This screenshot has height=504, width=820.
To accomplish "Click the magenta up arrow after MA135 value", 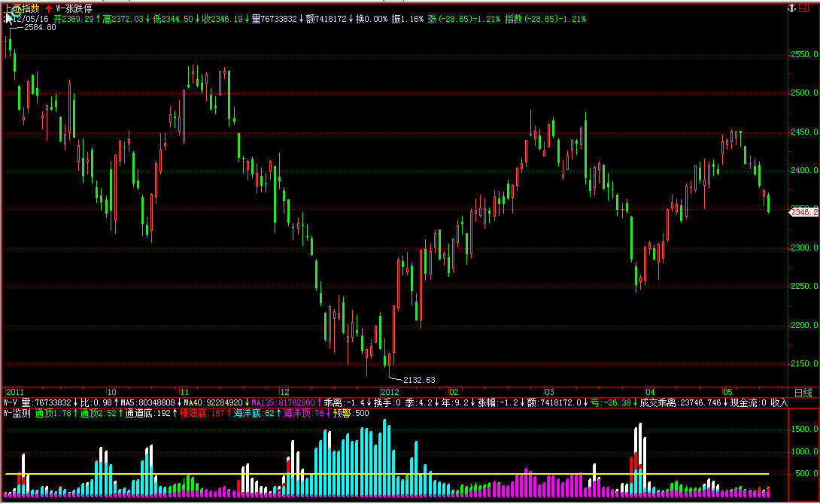I will click(320, 402).
